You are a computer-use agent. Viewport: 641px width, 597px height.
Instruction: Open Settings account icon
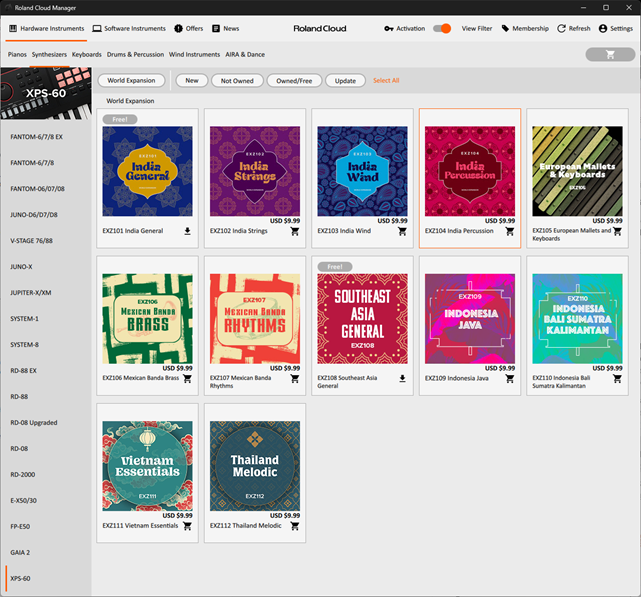pyautogui.click(x=603, y=29)
